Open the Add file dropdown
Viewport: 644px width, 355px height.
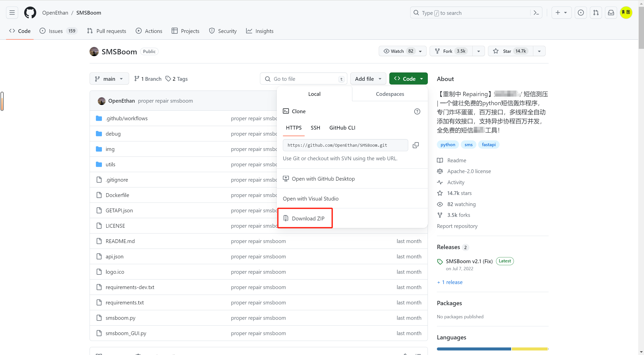click(x=368, y=79)
